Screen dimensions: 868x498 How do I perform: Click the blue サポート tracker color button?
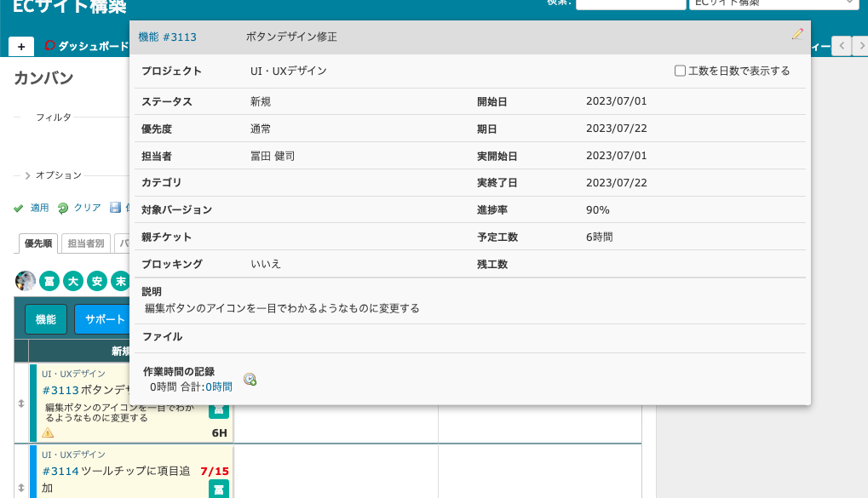point(102,319)
